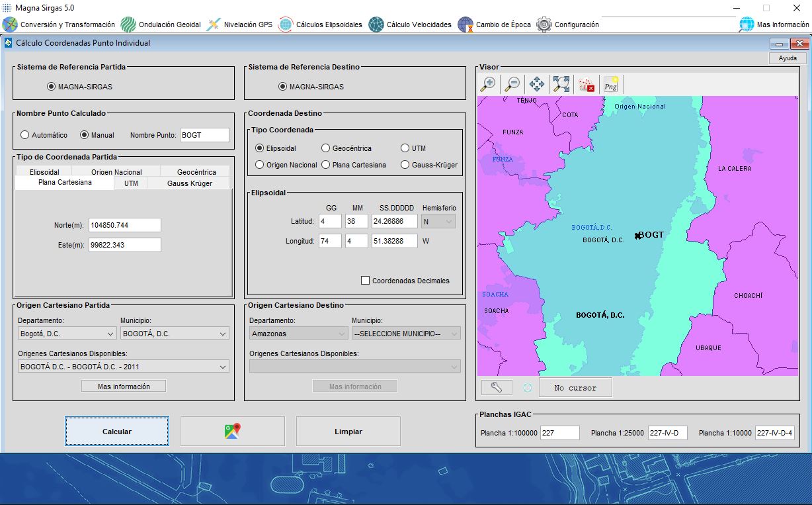The height and width of the screenshot is (505, 812).
Task: Click the clear points icon in Visor
Action: click(x=587, y=85)
